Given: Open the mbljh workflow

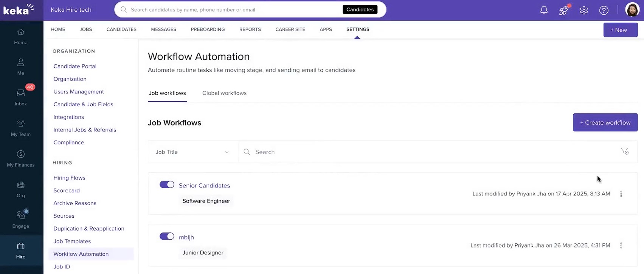Looking at the screenshot, I should click(186, 237).
